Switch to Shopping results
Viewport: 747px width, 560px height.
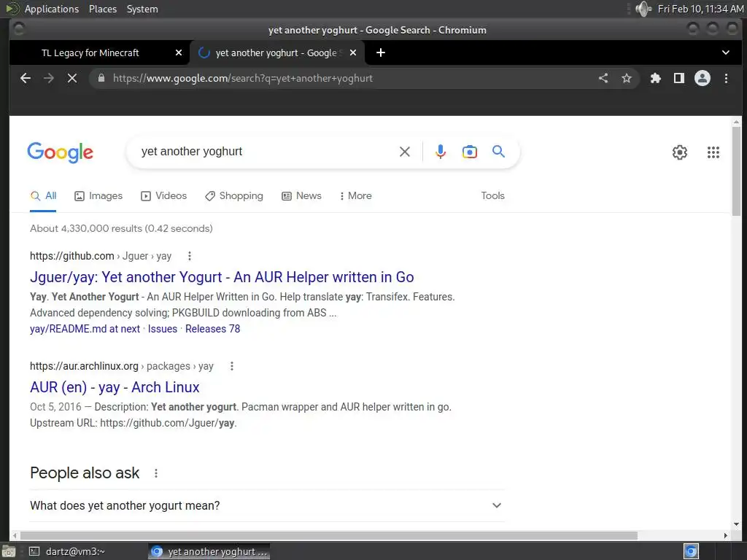coord(234,195)
